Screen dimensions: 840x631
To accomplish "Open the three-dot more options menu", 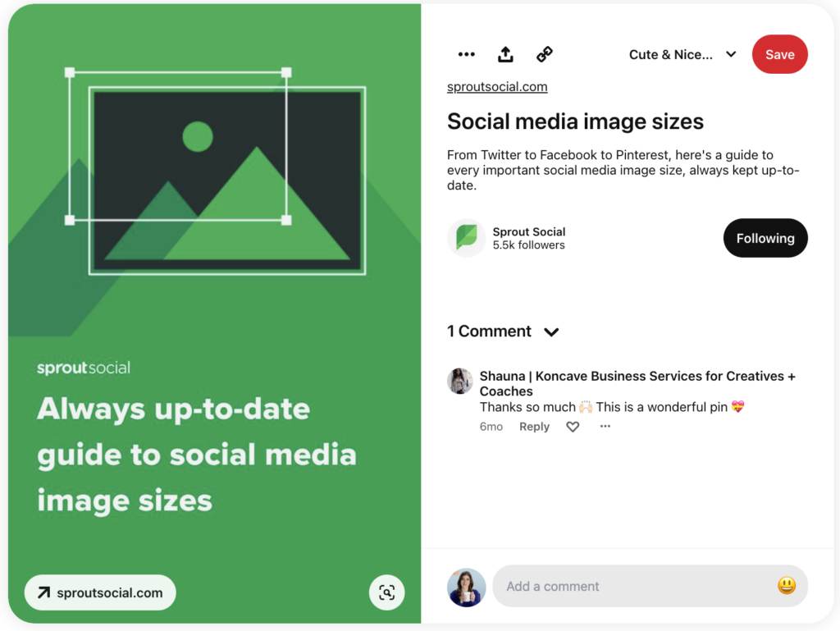I will pos(466,54).
